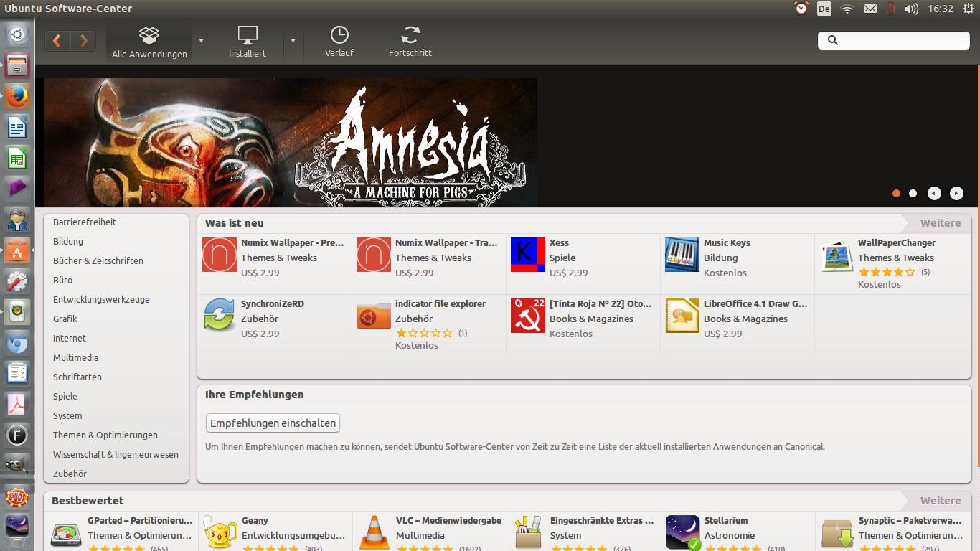Select the first banner slide dot
Image resolution: width=980 pixels, height=551 pixels.
(896, 193)
